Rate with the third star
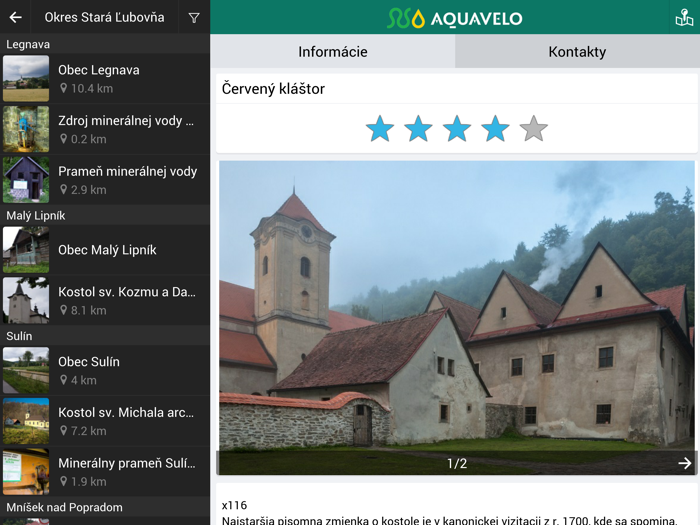700x525 pixels. click(x=457, y=129)
